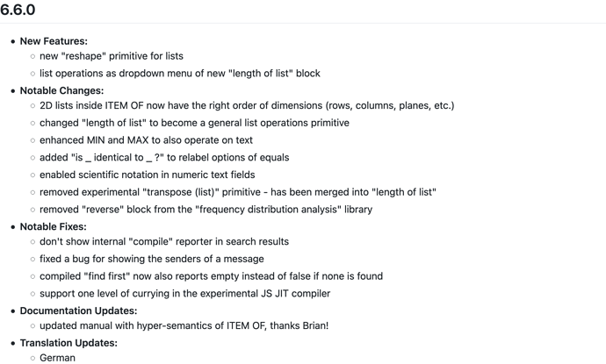Click the German translation update entry
This screenshot has width=606, height=364.
tap(57, 358)
